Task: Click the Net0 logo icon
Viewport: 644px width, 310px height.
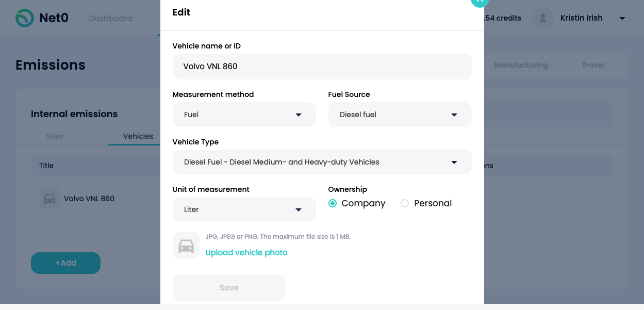Action: (25, 18)
